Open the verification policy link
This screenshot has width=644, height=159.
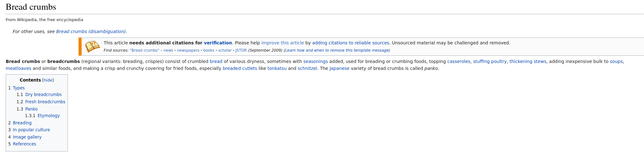[x=218, y=43]
